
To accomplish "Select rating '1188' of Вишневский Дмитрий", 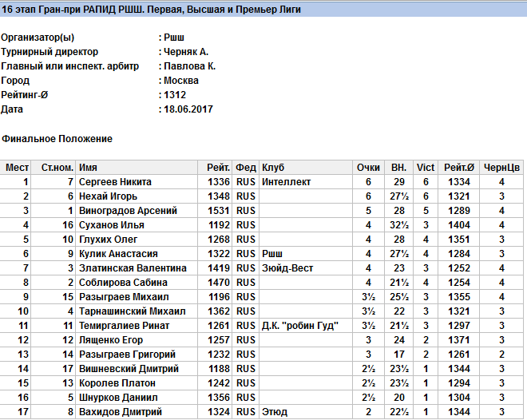I will pos(219,369).
